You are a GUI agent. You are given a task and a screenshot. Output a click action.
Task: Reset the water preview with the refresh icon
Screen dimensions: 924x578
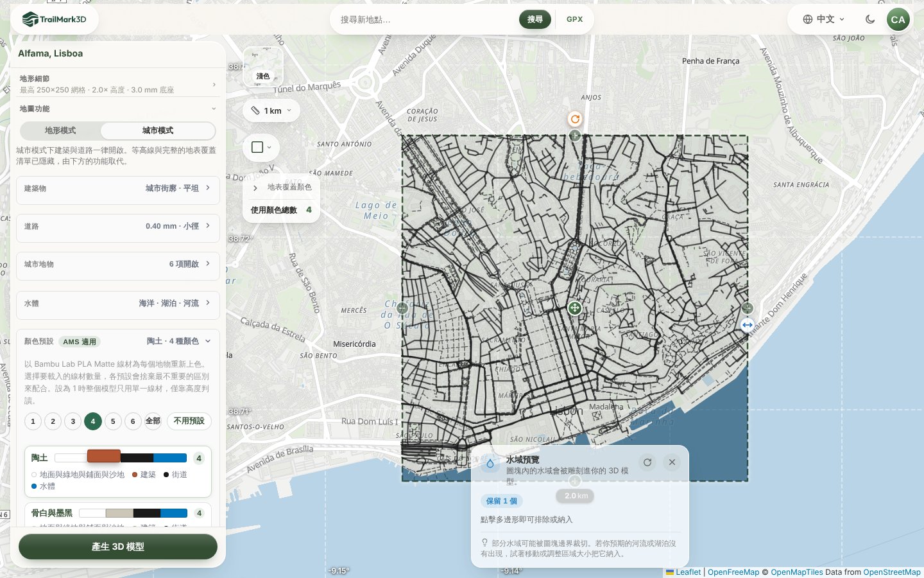coord(647,462)
